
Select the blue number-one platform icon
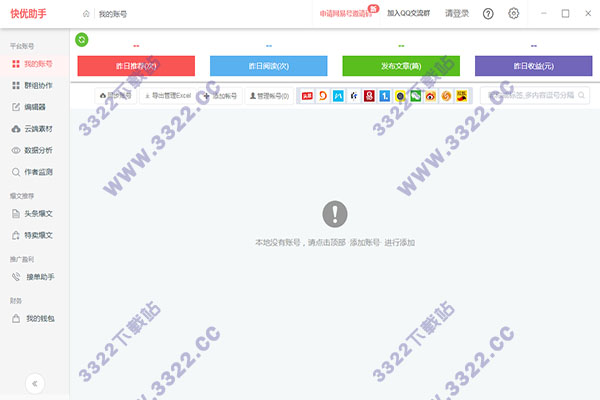(x=385, y=96)
